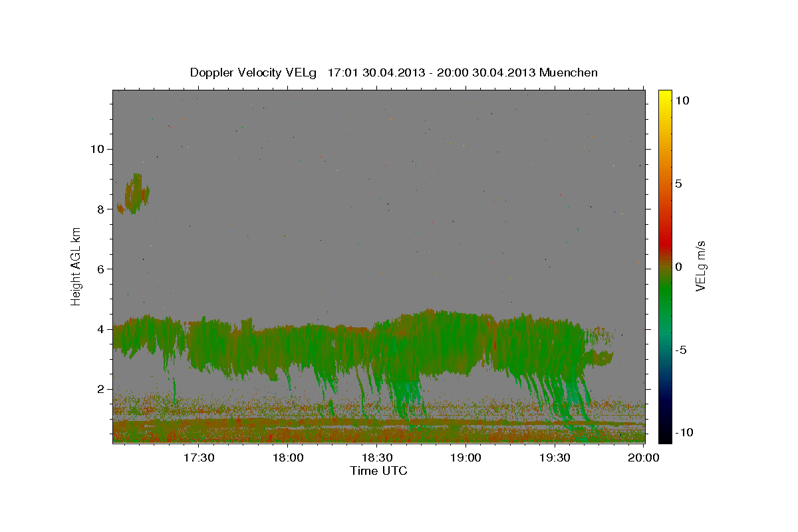
Task: Click the 'VELg m/s' colorbar label
Action: (700, 266)
